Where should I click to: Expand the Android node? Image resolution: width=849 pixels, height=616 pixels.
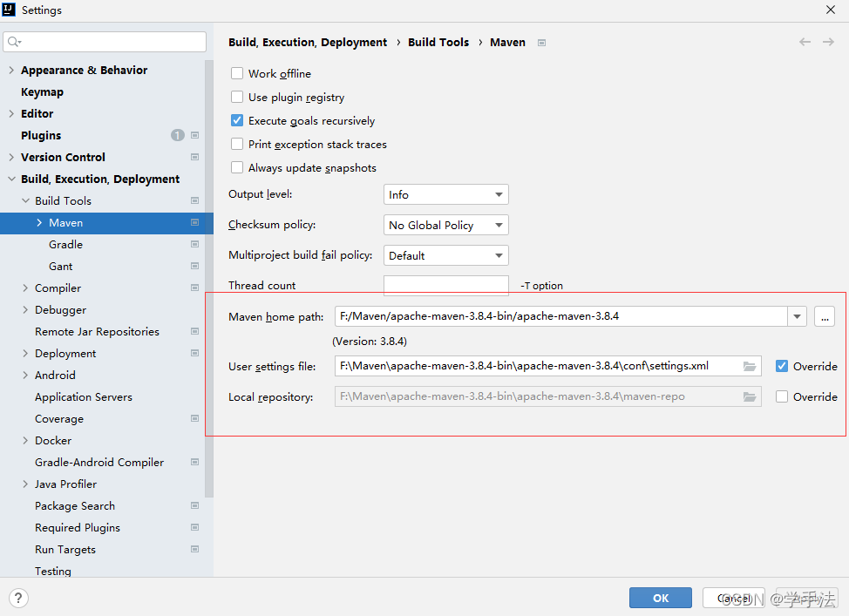point(25,376)
